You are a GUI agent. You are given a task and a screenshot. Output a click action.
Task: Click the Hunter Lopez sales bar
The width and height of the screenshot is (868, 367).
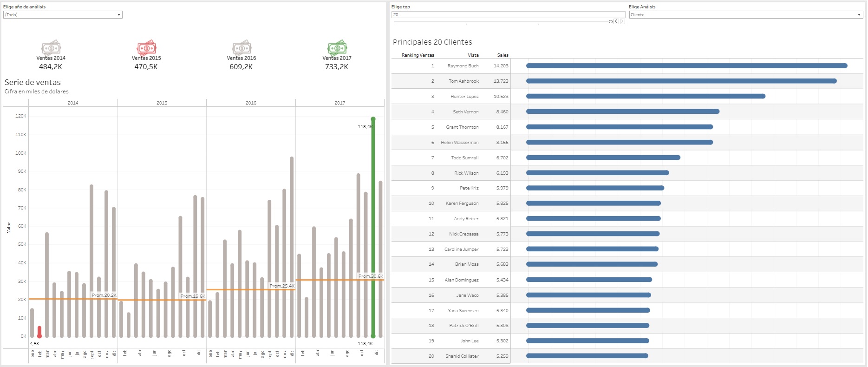646,97
